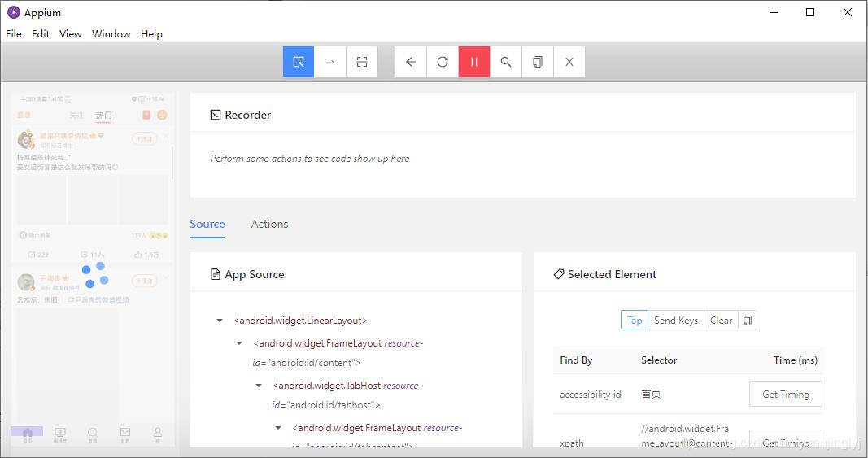Choose Swipe By Coordinates tool
This screenshot has height=458, width=868.
click(330, 62)
